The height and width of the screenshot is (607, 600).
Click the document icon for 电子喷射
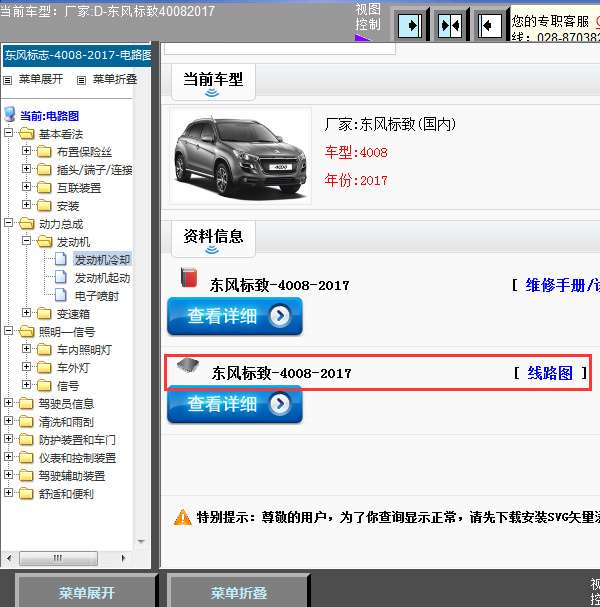[x=60, y=295]
